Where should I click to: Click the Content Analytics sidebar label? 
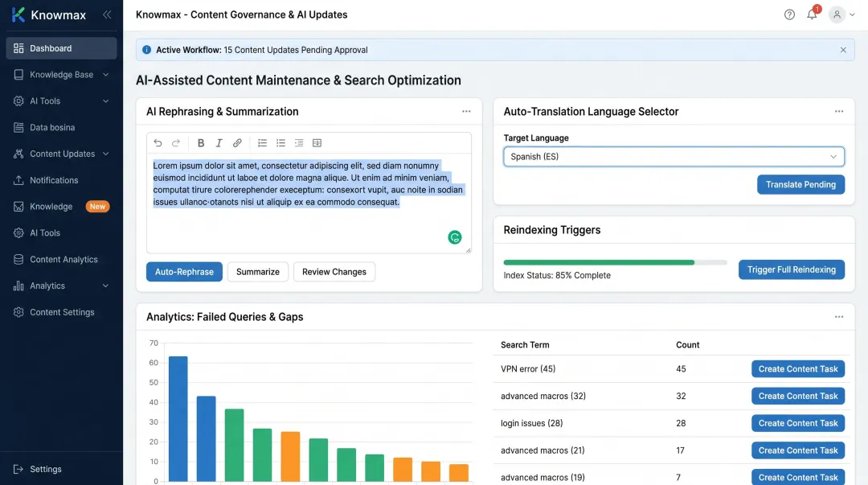tap(63, 260)
